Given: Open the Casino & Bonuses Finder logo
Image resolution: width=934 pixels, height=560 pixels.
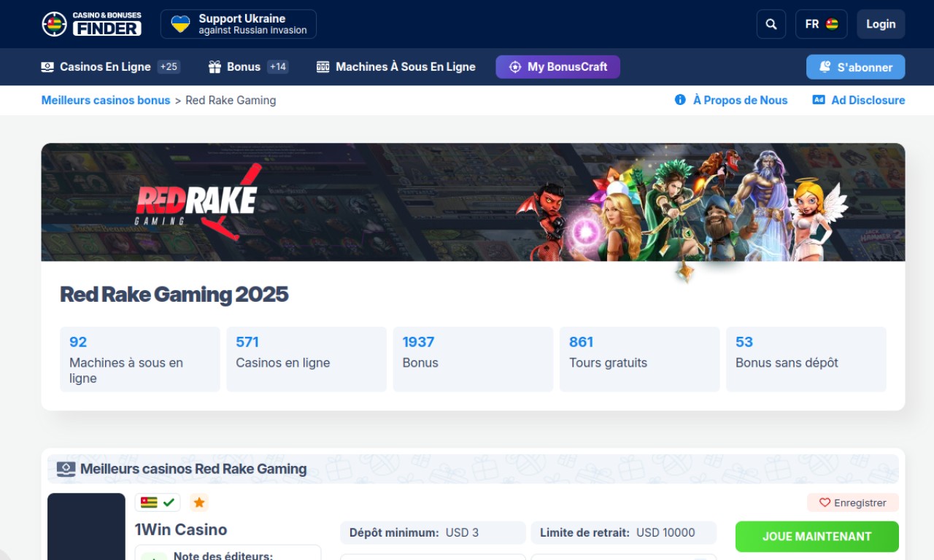Looking at the screenshot, I should (x=91, y=24).
